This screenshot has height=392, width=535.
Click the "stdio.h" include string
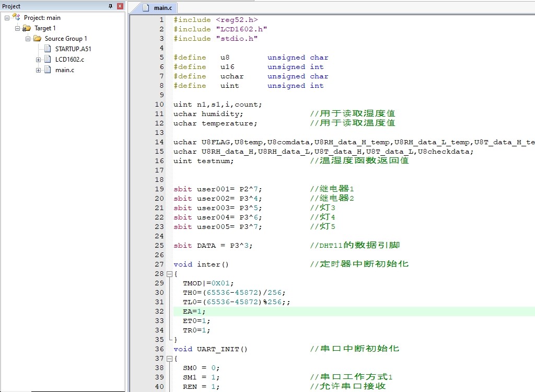tap(237, 39)
